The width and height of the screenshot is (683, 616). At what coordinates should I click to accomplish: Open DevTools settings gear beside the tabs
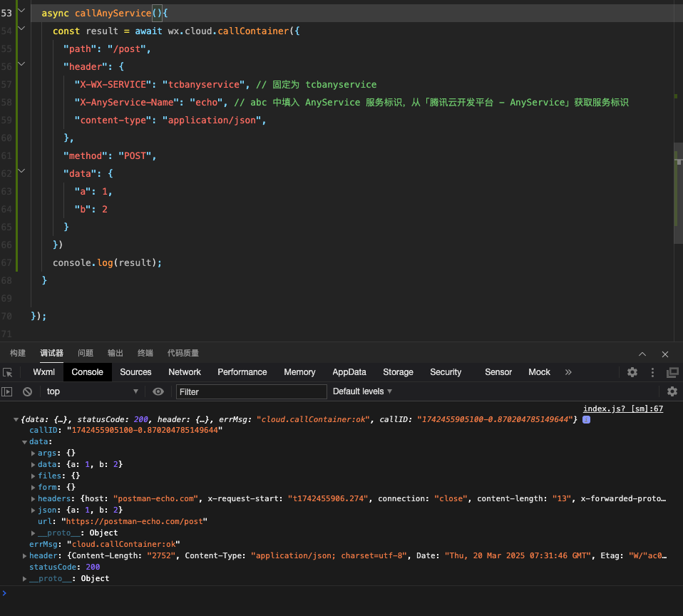tap(632, 372)
